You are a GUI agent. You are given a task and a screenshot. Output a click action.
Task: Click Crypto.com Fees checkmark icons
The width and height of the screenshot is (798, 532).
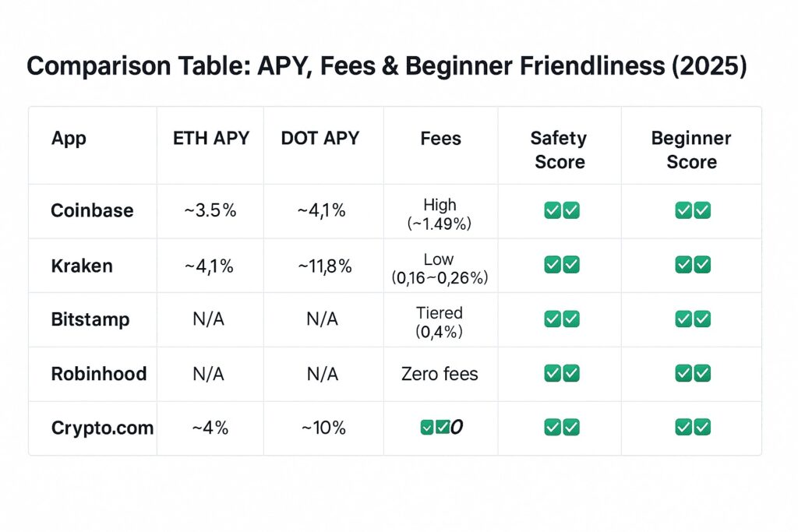point(436,427)
